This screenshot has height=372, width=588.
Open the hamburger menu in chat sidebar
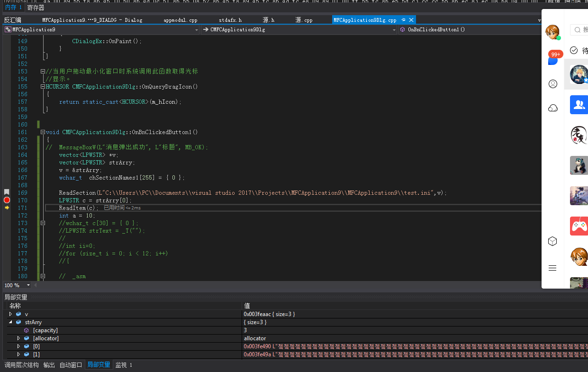(x=552, y=268)
